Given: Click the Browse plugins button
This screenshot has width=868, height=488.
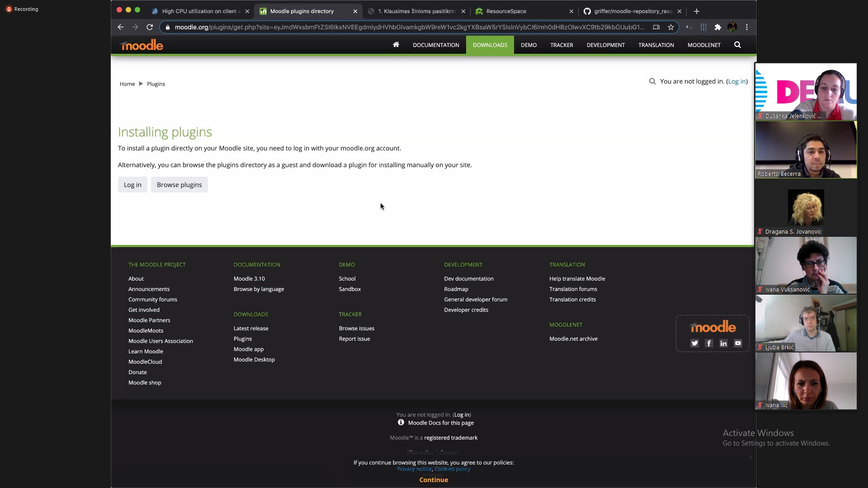Looking at the screenshot, I should click(179, 185).
